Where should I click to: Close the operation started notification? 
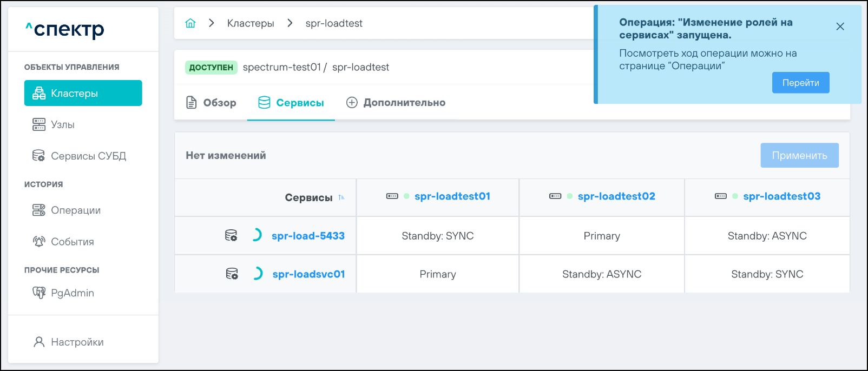click(840, 27)
